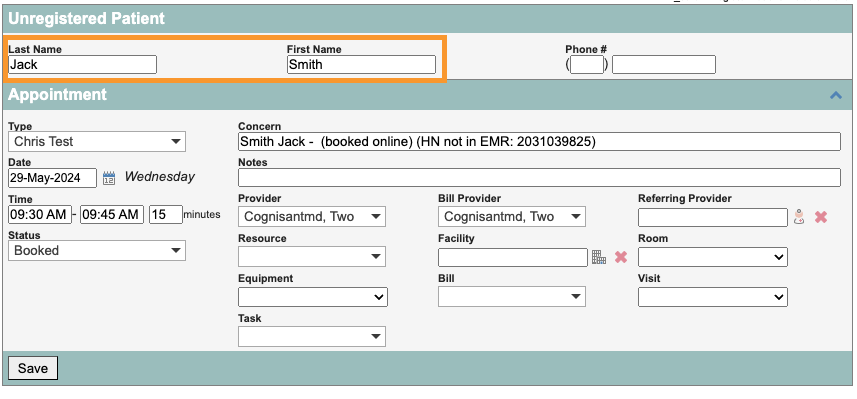
Task: Click the Appointment section title
Action: coord(57,95)
